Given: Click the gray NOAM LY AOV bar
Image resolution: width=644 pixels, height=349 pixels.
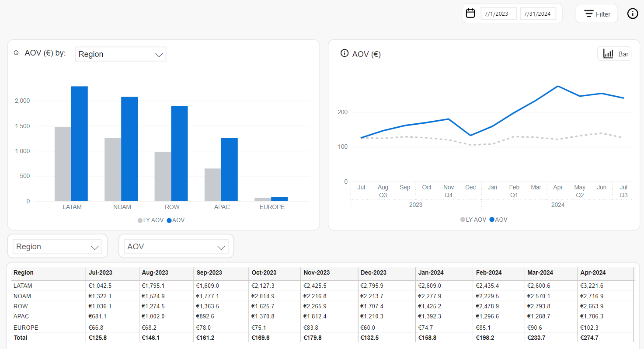Looking at the screenshot, I should [x=113, y=170].
